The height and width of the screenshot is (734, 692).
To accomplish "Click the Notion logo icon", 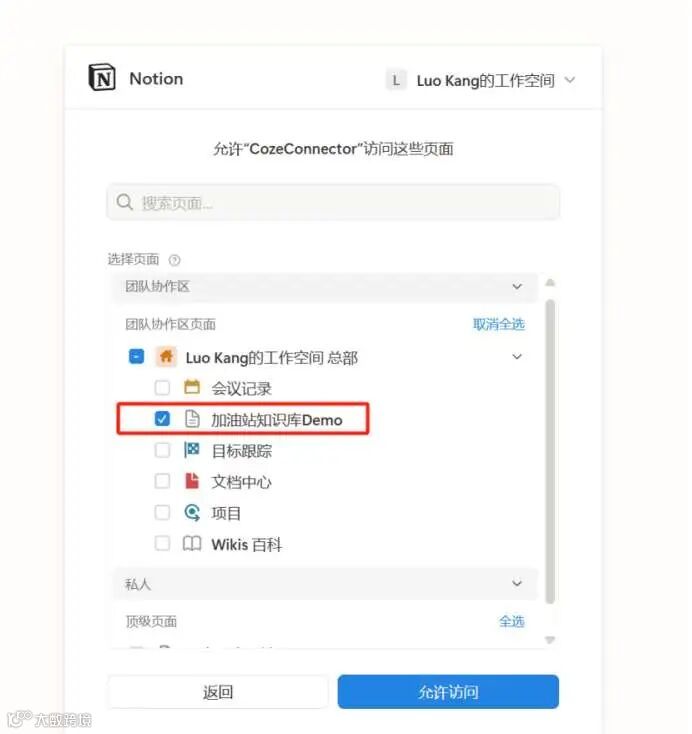I will 102,77.
